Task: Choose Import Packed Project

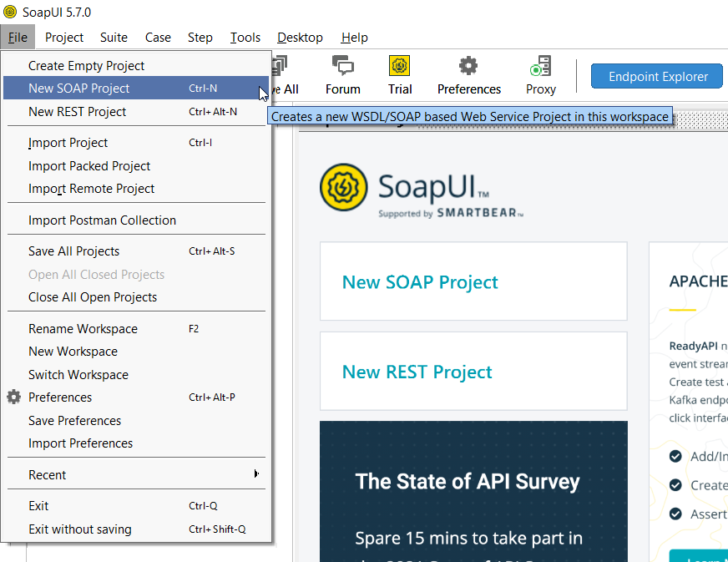Action: (136, 166)
